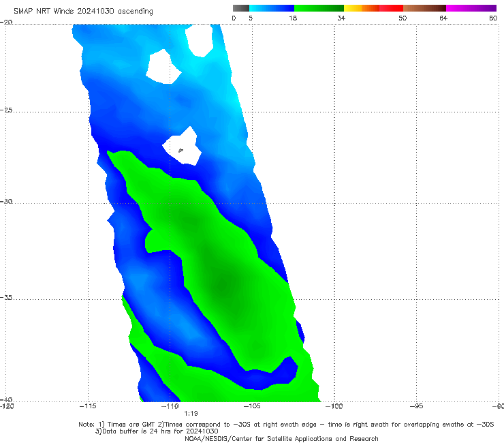
Task: Click the longitude axis label '-115'
Action: 88,406
